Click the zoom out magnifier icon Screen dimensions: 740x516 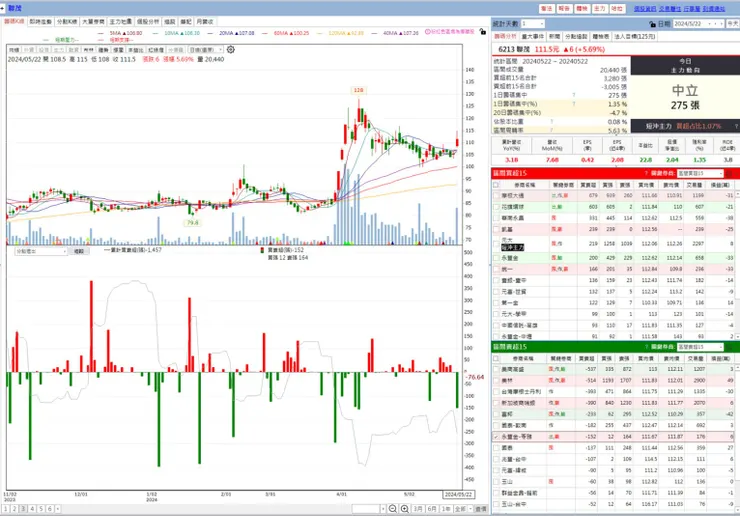pos(392,508)
